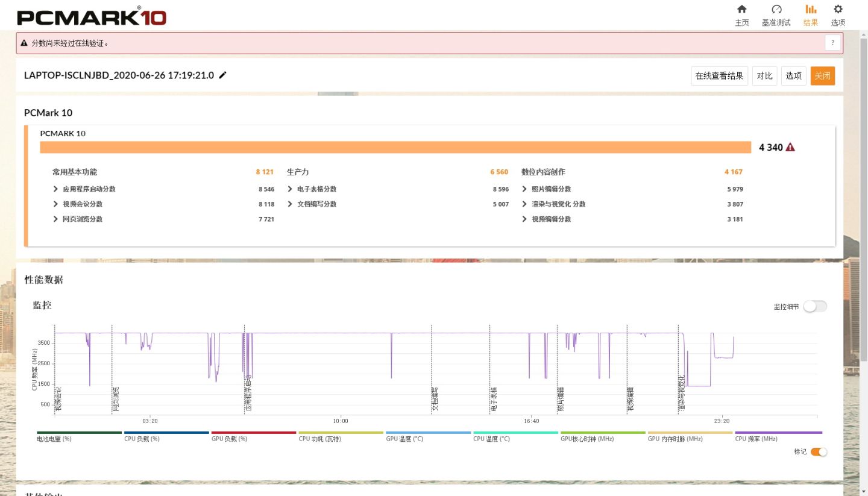Screen dimensions: 868x496
Task: Expand 视频会议分数 row
Action: coord(56,204)
